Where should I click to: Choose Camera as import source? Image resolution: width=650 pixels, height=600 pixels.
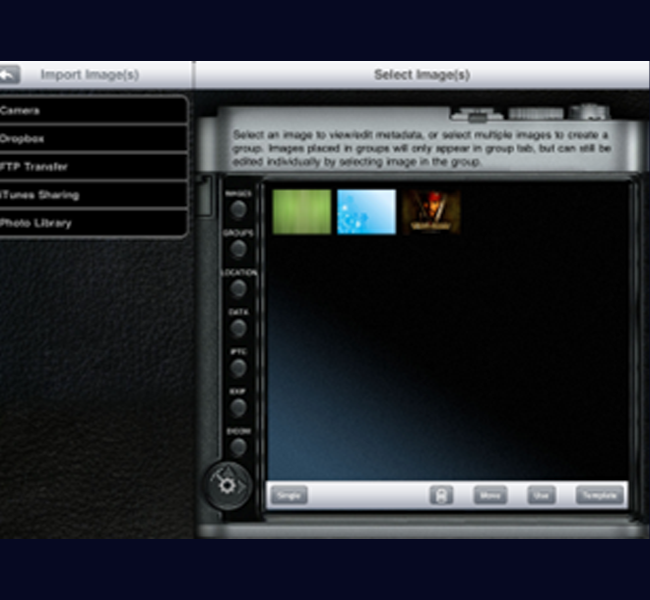click(x=92, y=110)
